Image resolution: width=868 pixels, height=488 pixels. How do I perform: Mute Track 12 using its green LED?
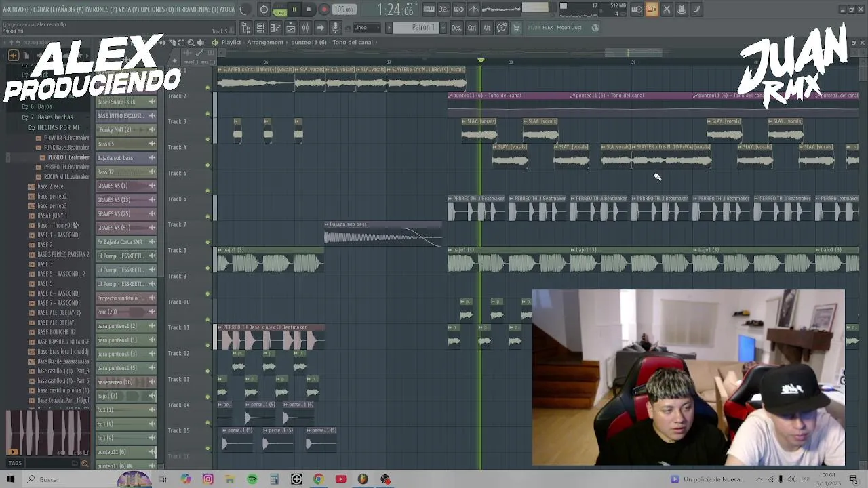point(208,371)
